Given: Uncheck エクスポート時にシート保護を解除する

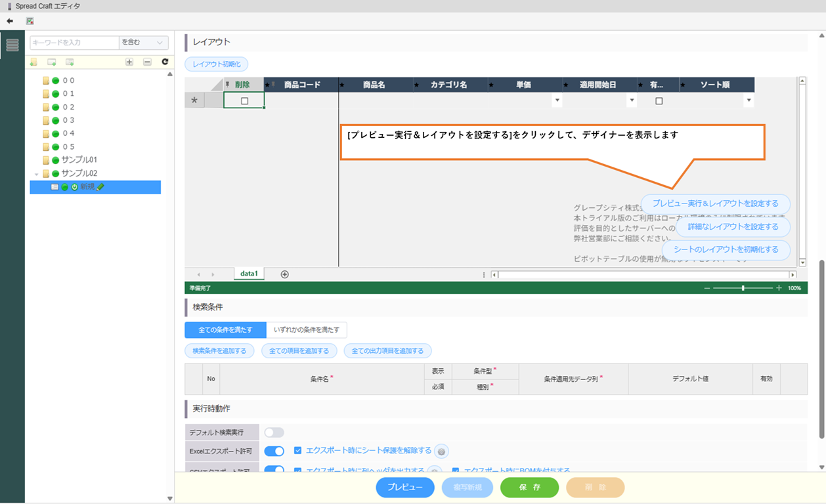Looking at the screenshot, I should tap(298, 451).
